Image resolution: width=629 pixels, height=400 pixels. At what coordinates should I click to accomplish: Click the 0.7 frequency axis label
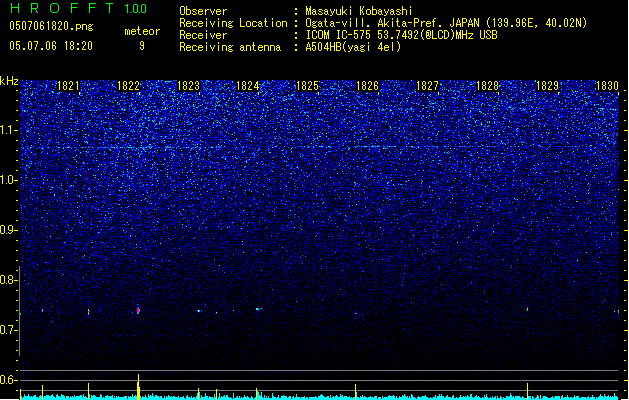pos(8,330)
